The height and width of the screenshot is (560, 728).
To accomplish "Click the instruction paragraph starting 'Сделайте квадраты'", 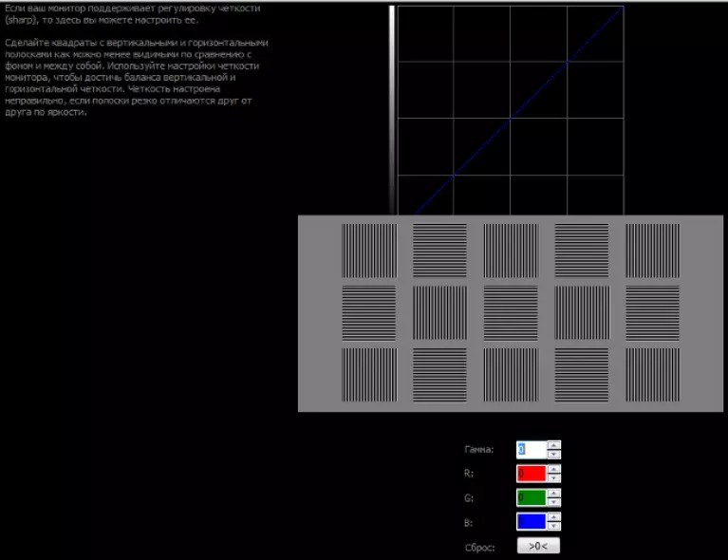I will point(136,77).
